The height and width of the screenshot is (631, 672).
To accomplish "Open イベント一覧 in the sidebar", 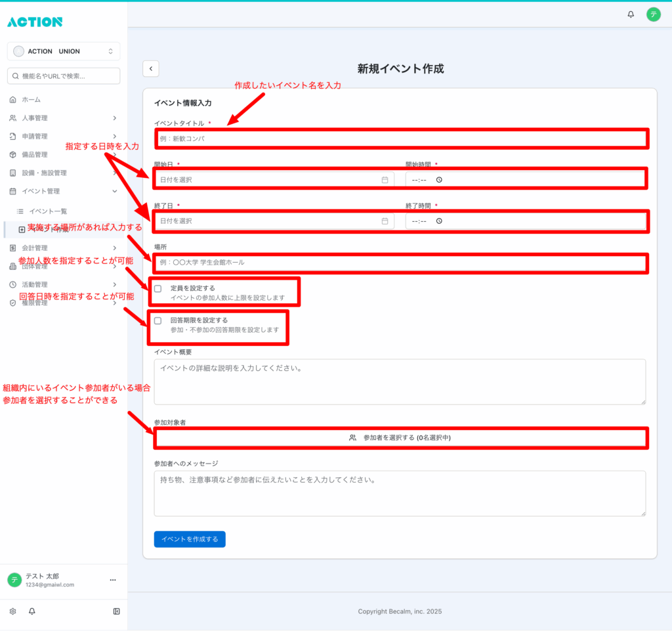I will coord(48,211).
